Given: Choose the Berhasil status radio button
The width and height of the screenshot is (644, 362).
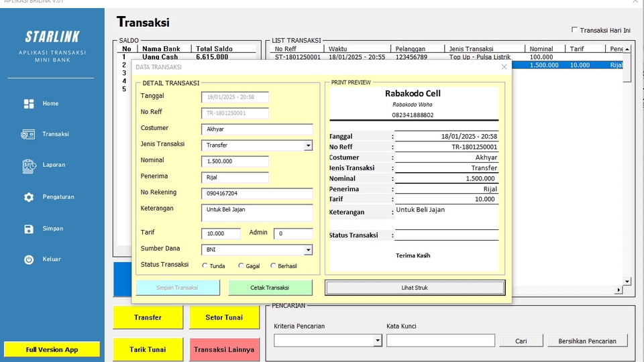Looking at the screenshot, I should click(x=273, y=266).
